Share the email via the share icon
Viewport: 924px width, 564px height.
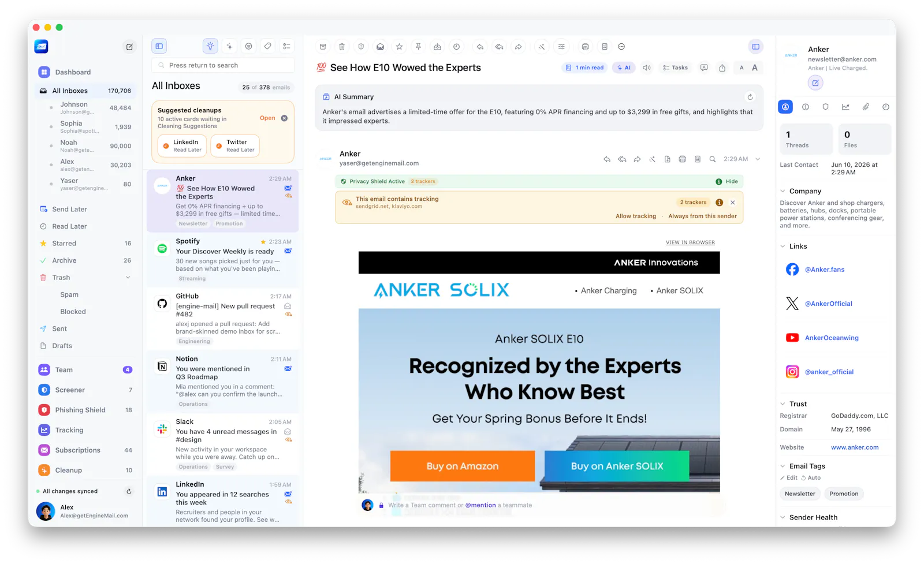click(x=722, y=68)
